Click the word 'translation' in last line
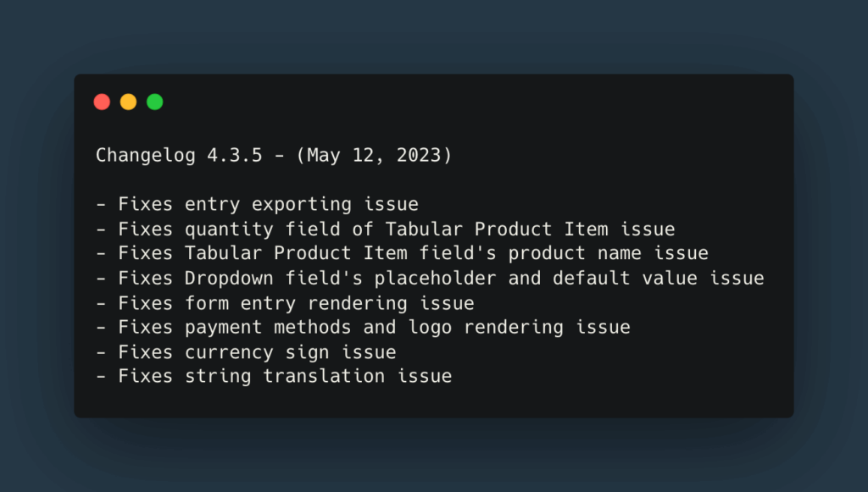The height and width of the screenshot is (492, 868). point(324,377)
